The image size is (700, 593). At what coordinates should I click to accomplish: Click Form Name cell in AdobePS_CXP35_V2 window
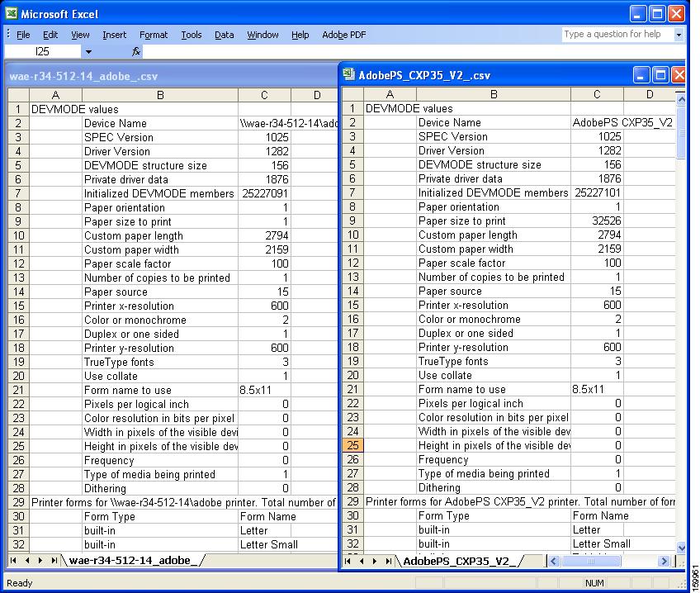(600, 515)
